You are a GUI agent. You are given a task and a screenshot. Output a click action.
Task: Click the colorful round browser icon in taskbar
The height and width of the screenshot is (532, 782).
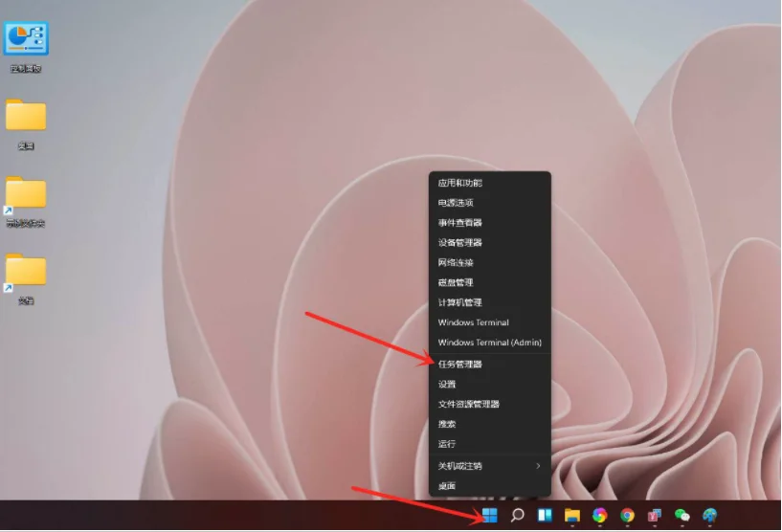coord(599,516)
